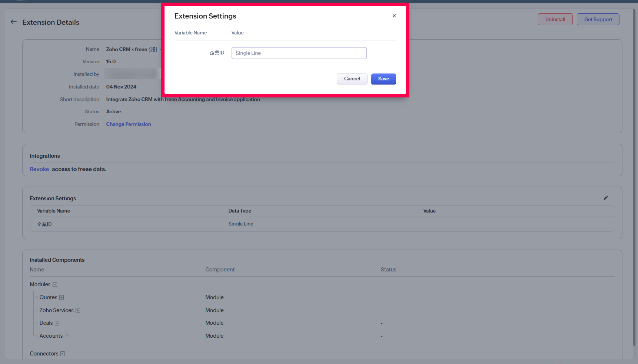Click the Installed Components heading
This screenshot has width=638, height=364.
coord(57,260)
